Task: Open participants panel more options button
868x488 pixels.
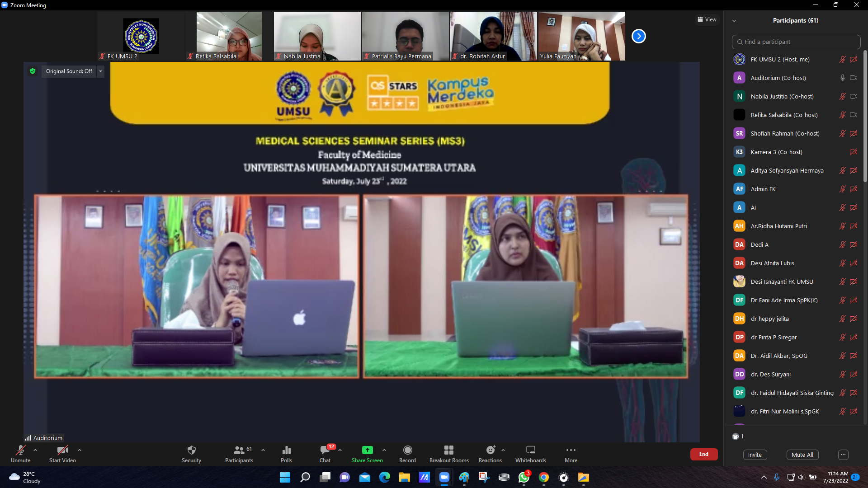Action: [x=843, y=455]
